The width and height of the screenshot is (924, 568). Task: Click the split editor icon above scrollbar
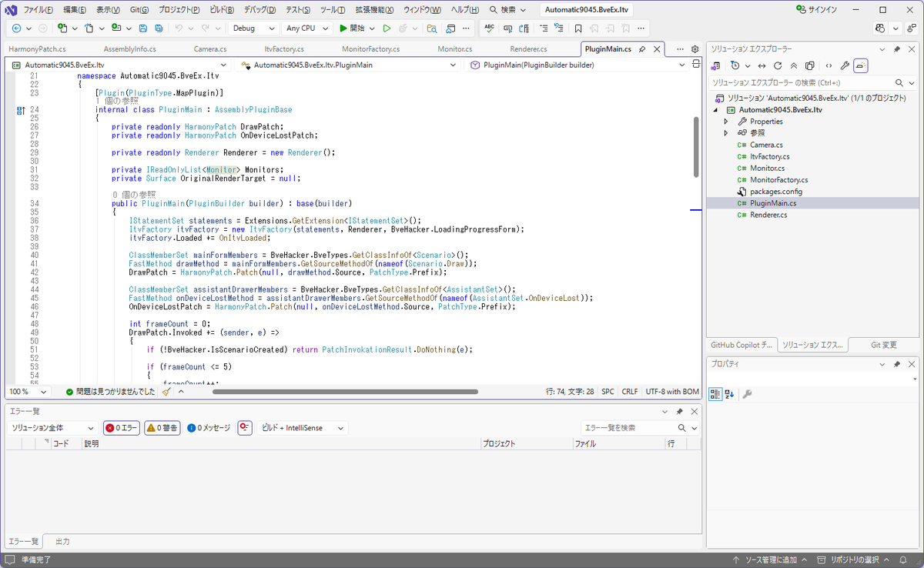(x=695, y=65)
